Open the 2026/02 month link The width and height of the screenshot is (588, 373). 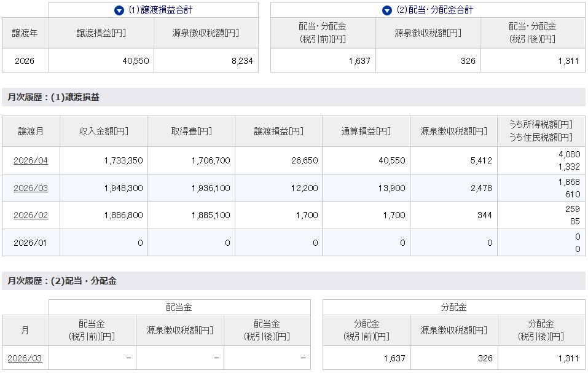[31, 215]
